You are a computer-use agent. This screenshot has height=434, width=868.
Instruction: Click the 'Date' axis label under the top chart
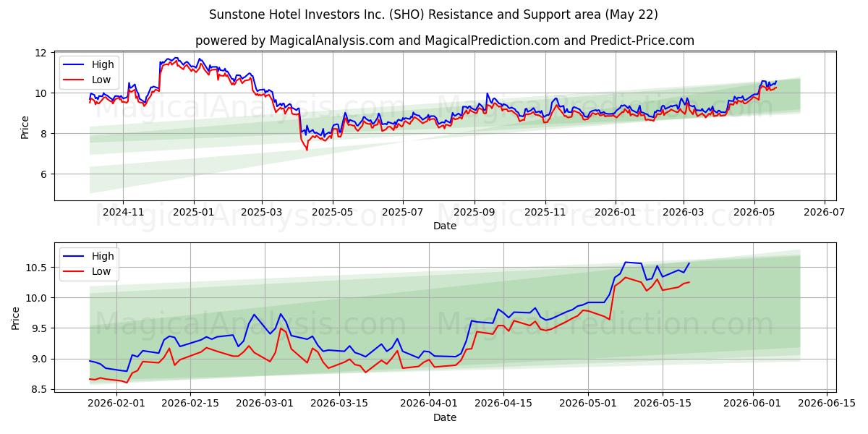(x=444, y=226)
